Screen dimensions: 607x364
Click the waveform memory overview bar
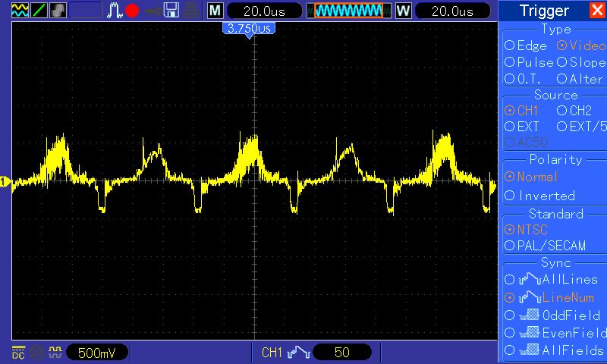tap(348, 11)
